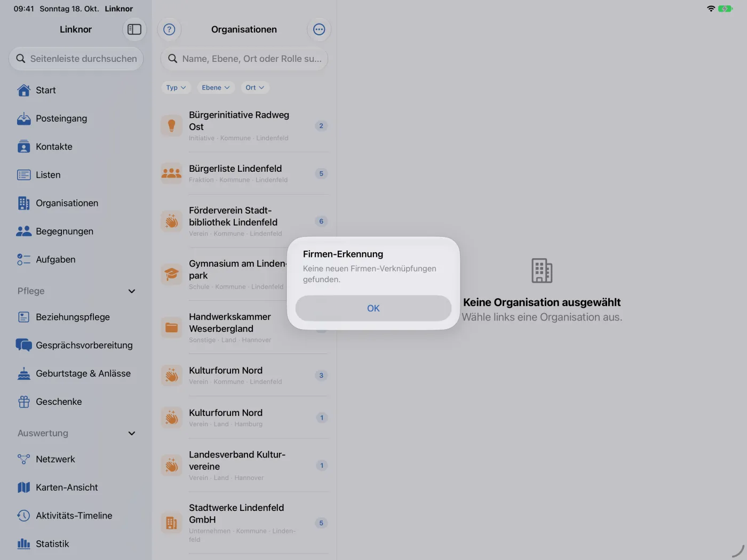Screen dimensions: 747x560
Task: Select Bürgerinitiative Radweg Ost organisation
Action: coord(244,126)
